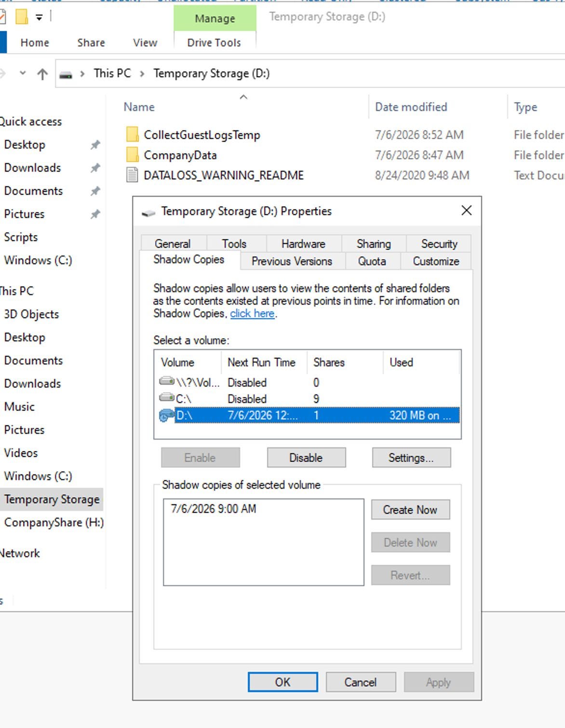565x728 pixels.
Task: Unpin Desktop using its Quick access pin icon
Action: click(95, 145)
